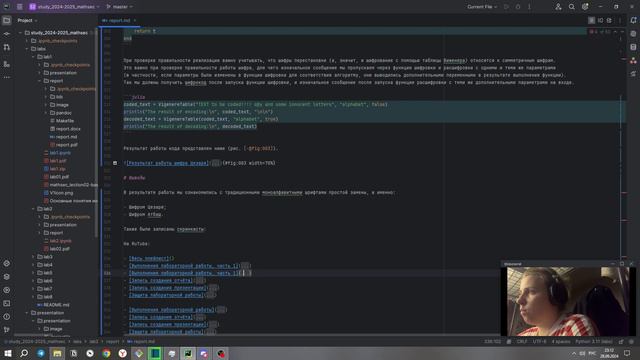
Task: Open Search Everywhere magnifier
Action: coord(571,7)
